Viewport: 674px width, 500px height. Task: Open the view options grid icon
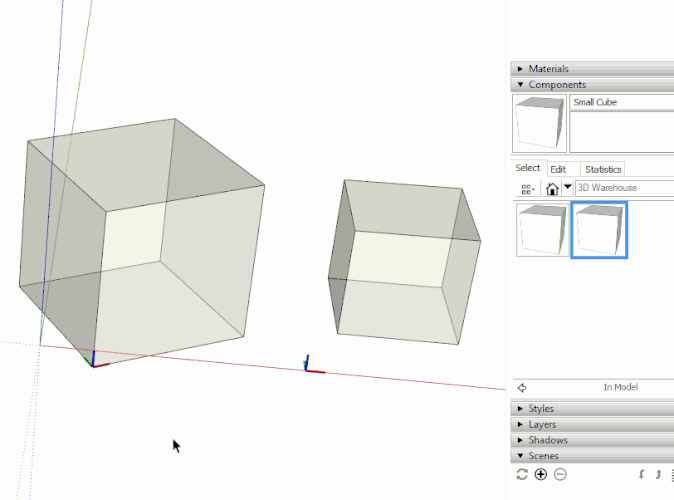pos(527,189)
